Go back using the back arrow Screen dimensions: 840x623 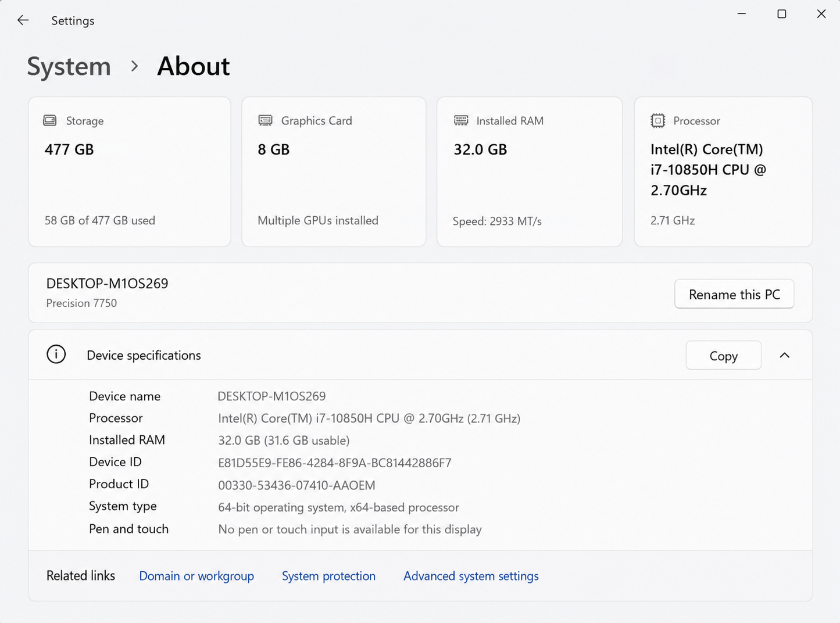tap(23, 20)
